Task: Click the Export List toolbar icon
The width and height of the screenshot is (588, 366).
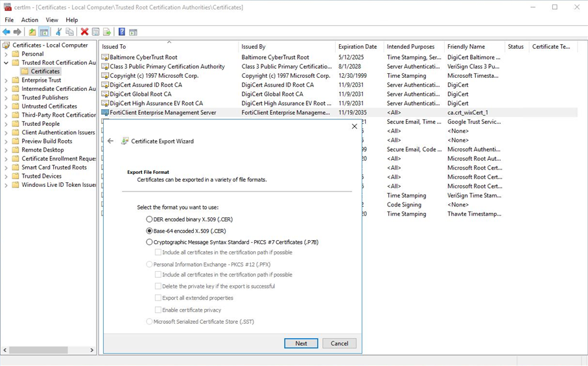Action: (x=107, y=32)
